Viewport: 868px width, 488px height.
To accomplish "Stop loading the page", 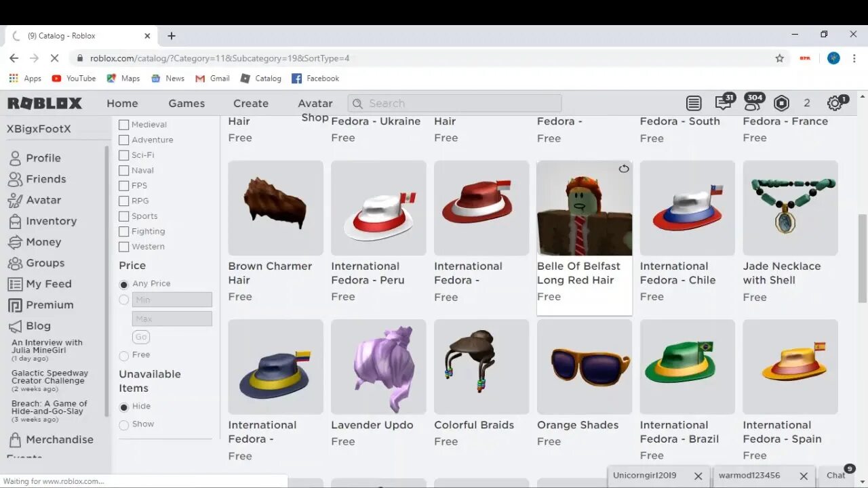I will pos(54,58).
